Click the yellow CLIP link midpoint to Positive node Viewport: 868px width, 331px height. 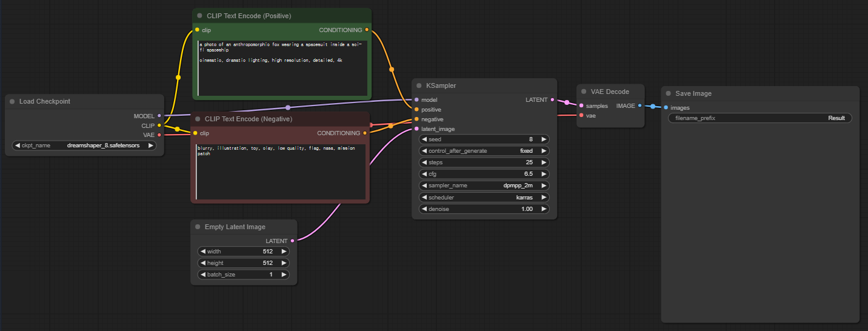[x=178, y=77]
